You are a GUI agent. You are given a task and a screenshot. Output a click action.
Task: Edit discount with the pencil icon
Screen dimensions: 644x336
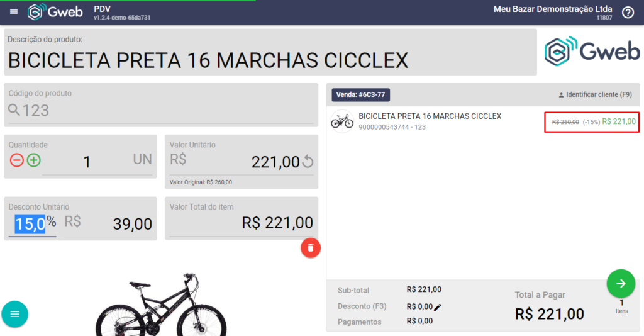pos(438,307)
